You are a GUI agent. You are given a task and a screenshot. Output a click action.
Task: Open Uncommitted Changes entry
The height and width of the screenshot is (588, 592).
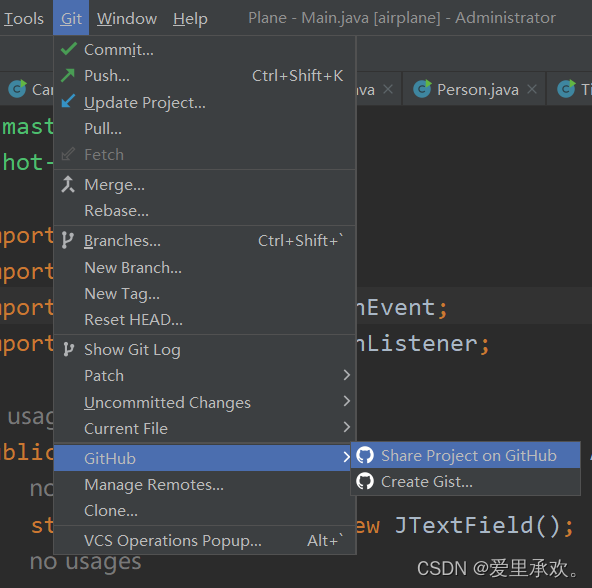coord(205,402)
